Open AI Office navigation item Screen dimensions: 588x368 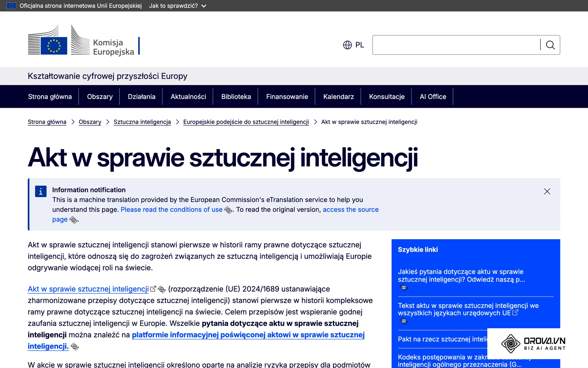pos(433,96)
